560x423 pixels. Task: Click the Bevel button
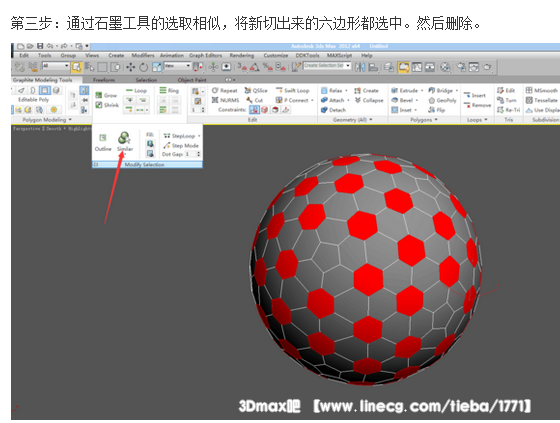click(402, 100)
